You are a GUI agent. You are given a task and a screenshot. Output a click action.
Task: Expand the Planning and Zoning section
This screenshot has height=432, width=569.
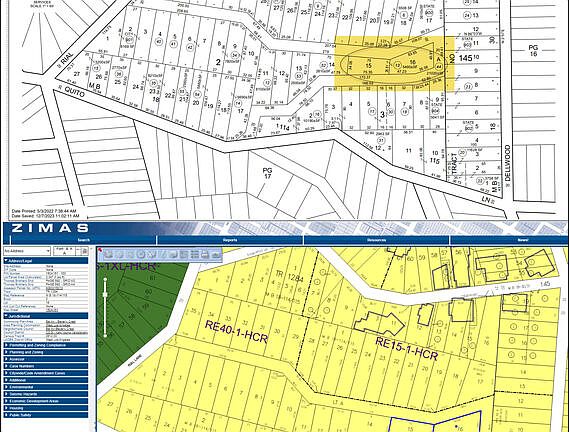[46, 352]
